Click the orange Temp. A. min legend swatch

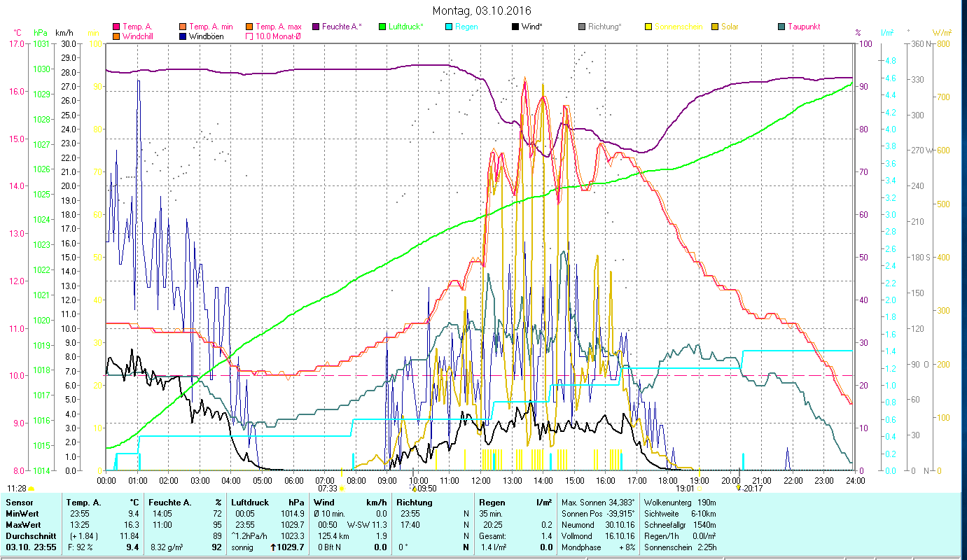click(x=182, y=27)
